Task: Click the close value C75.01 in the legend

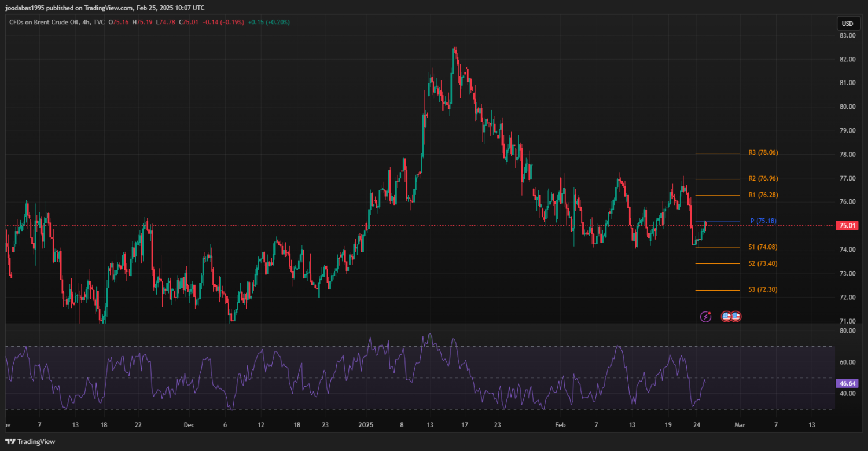Action: [188, 23]
